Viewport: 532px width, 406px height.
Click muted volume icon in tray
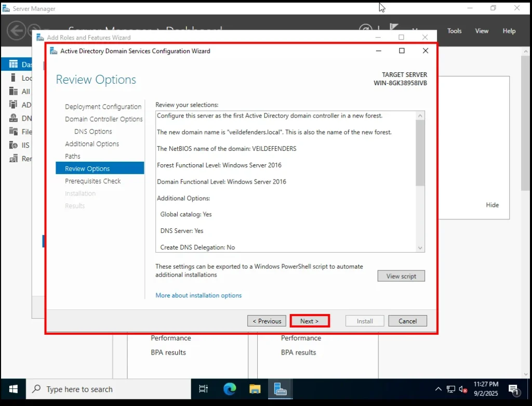pyautogui.click(x=463, y=389)
